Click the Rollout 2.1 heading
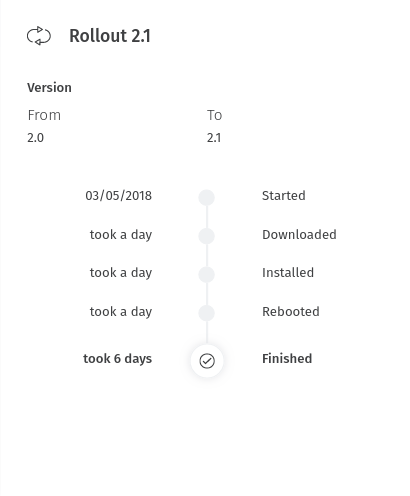This screenshot has height=496, width=410. (110, 36)
